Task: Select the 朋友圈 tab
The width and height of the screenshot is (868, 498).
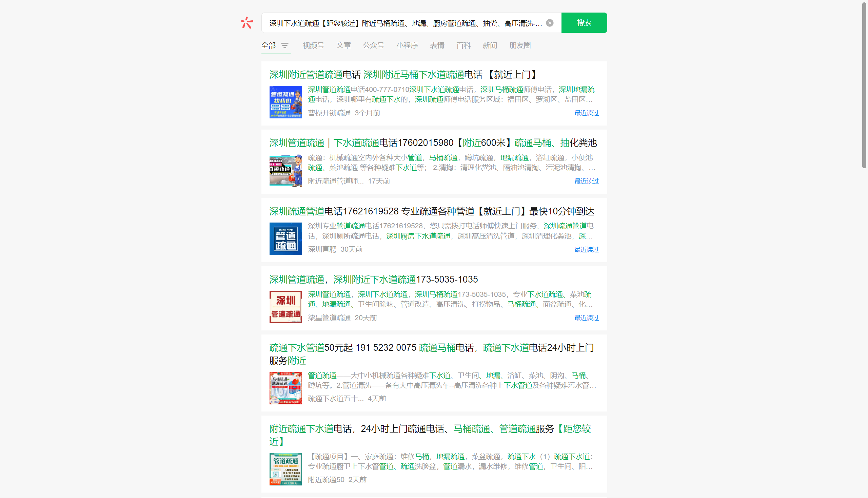Action: [x=520, y=45]
